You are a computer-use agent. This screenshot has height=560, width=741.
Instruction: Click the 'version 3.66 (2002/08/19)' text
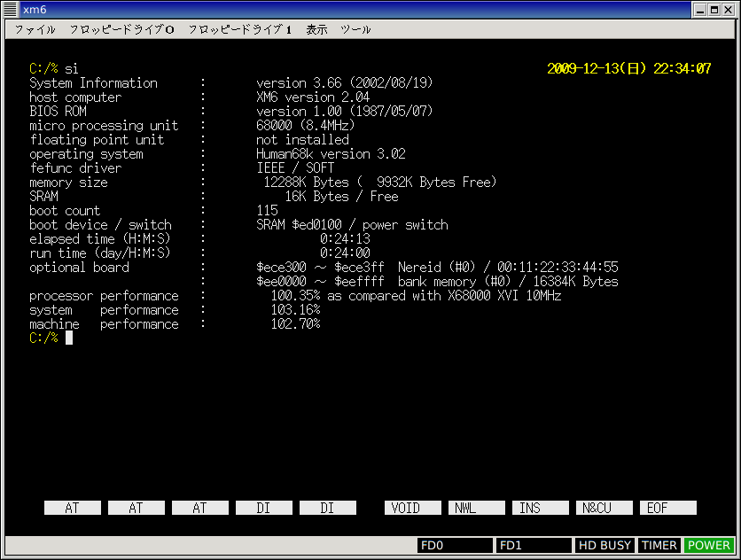click(345, 83)
